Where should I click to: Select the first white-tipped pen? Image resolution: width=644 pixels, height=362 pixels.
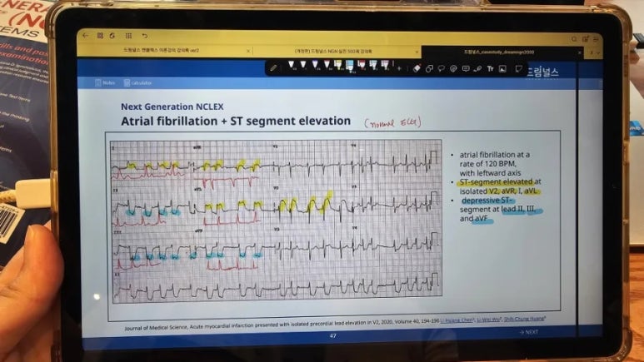[292, 65]
